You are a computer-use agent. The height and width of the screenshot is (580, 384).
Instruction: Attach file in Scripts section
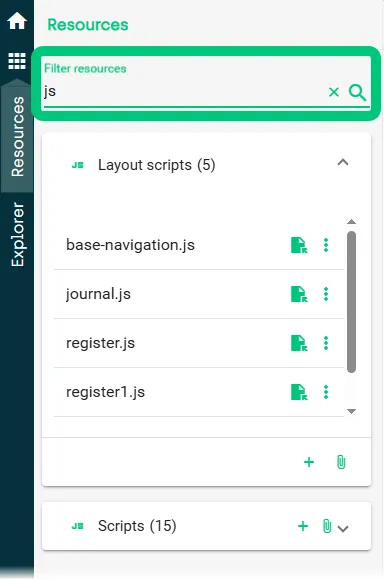pos(327,526)
